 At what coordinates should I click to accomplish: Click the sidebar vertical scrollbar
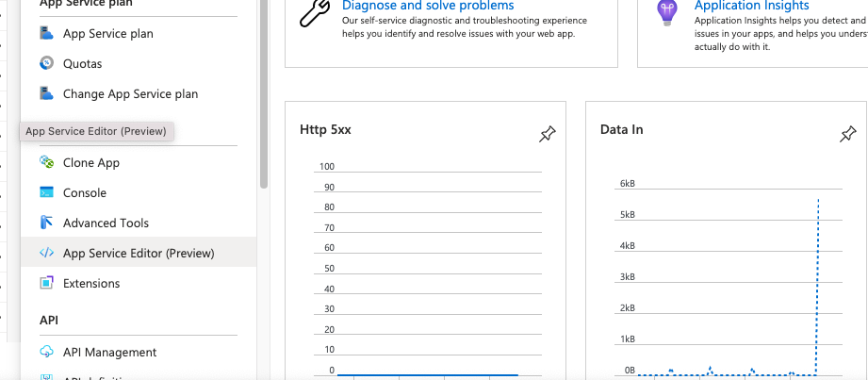pos(264,94)
